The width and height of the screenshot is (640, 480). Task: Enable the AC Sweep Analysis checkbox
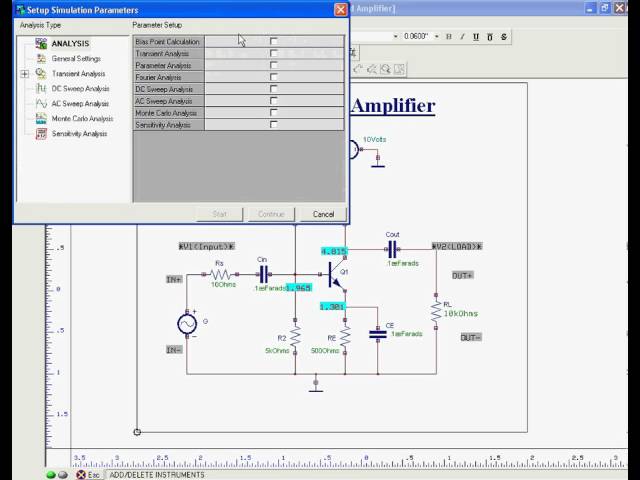point(273,100)
